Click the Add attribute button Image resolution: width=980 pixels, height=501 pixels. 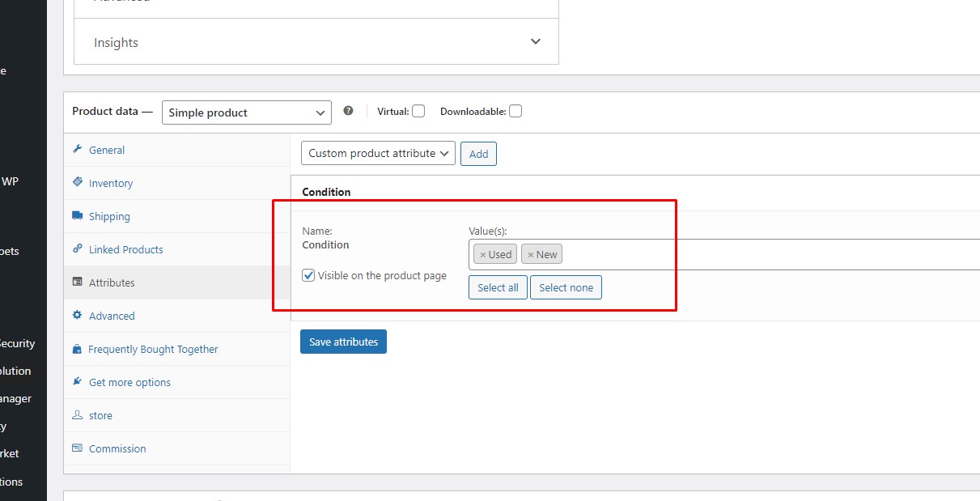478,154
